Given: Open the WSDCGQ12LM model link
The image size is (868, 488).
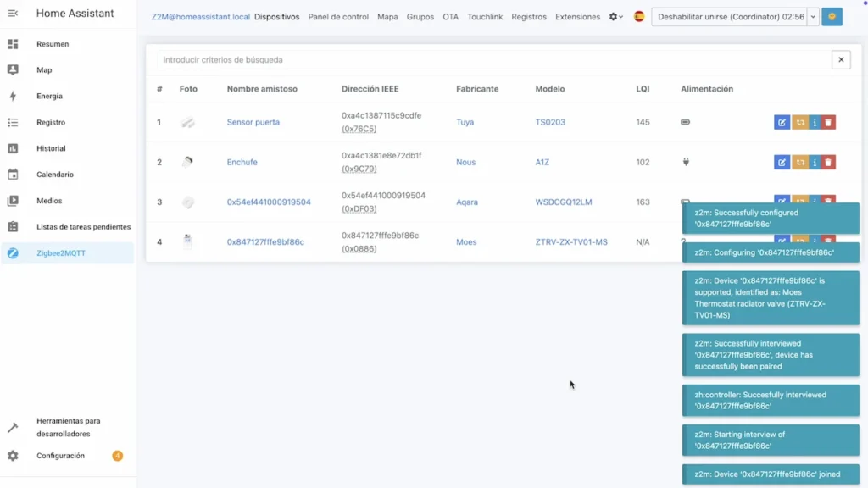Looking at the screenshot, I should coord(564,202).
